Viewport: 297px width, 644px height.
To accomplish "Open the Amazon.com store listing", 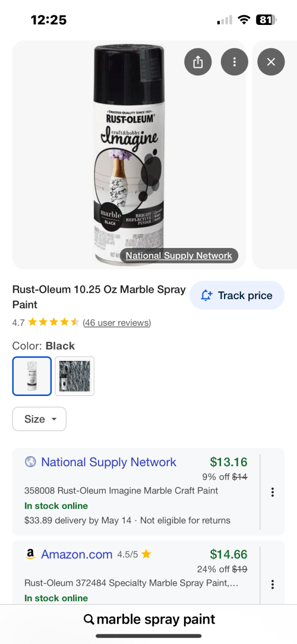I will pos(77,554).
